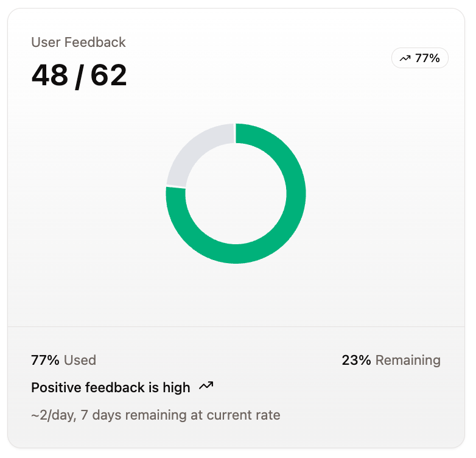Viewport: 476px width, 458px height.
Task: Click the '~2/day, 7 days remaining' note
Action: click(156, 415)
